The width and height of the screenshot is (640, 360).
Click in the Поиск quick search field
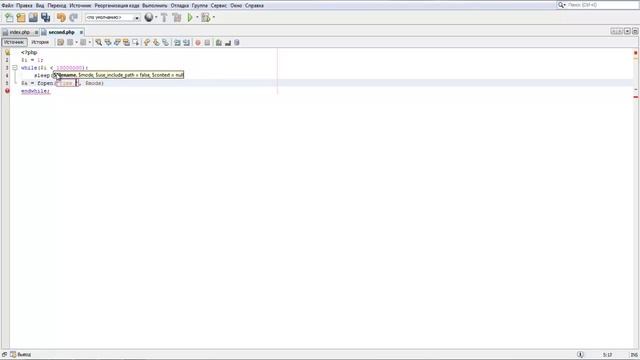(x=602, y=5)
